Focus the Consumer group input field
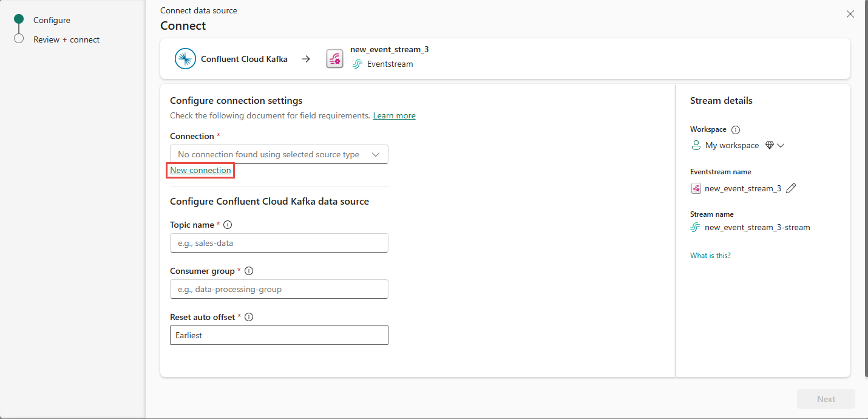Viewport: 868px width, 419px height. click(x=279, y=289)
